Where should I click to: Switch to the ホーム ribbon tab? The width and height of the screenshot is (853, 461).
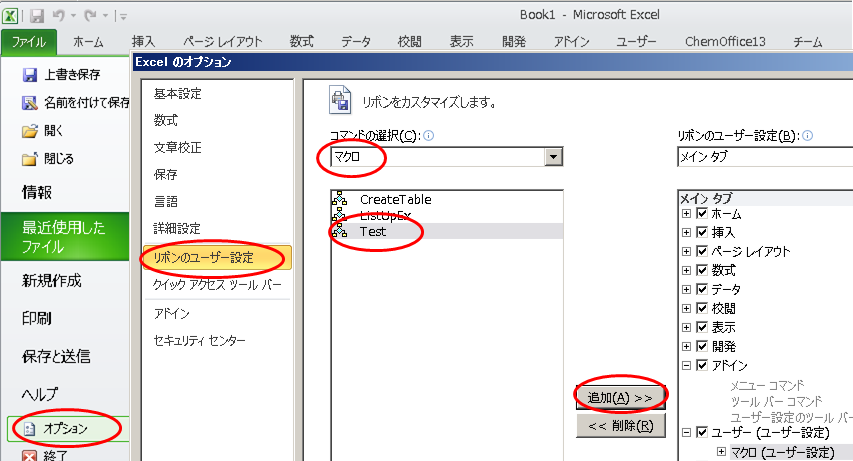click(x=88, y=42)
